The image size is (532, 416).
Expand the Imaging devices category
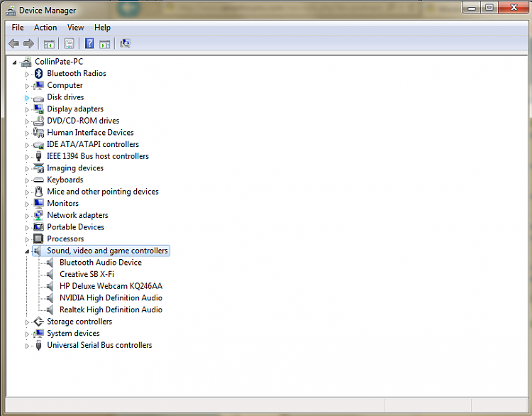click(27, 169)
